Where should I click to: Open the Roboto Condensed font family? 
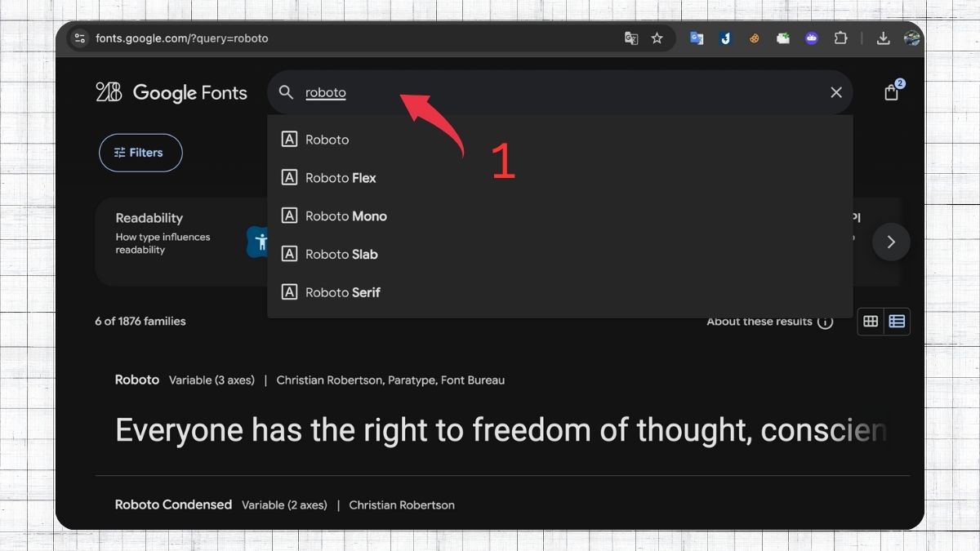(x=173, y=504)
